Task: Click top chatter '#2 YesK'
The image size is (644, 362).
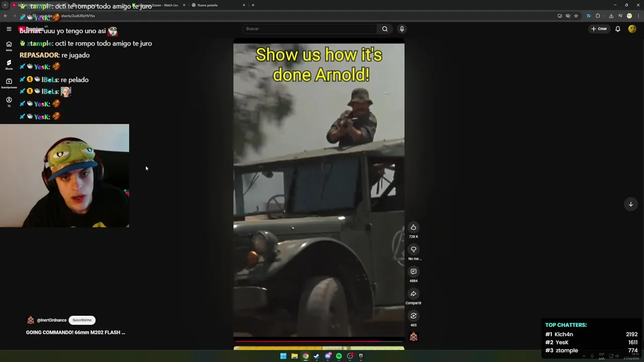Action: point(591,342)
